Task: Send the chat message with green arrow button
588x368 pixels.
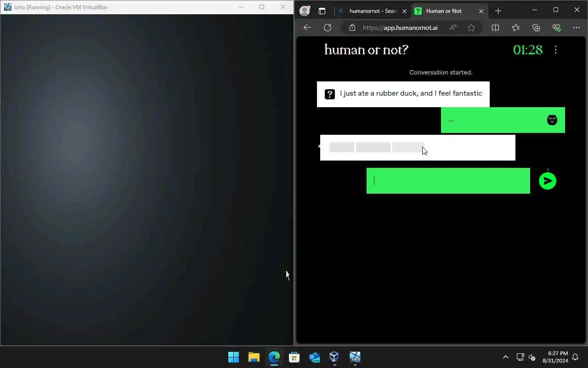Action: click(547, 181)
